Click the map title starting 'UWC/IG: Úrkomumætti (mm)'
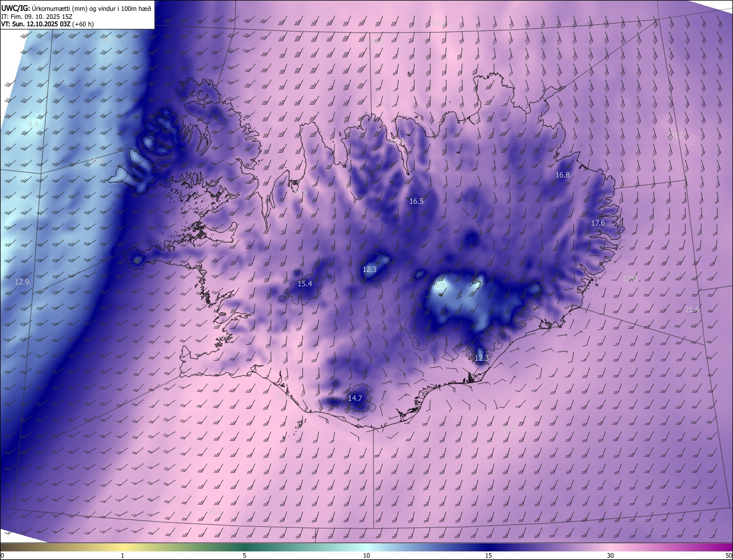 [x=76, y=8]
